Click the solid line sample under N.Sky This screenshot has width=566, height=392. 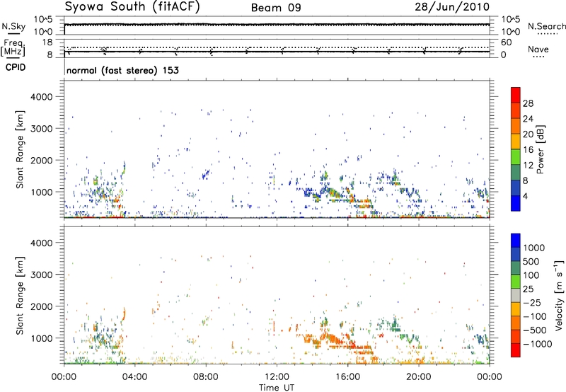point(13,34)
